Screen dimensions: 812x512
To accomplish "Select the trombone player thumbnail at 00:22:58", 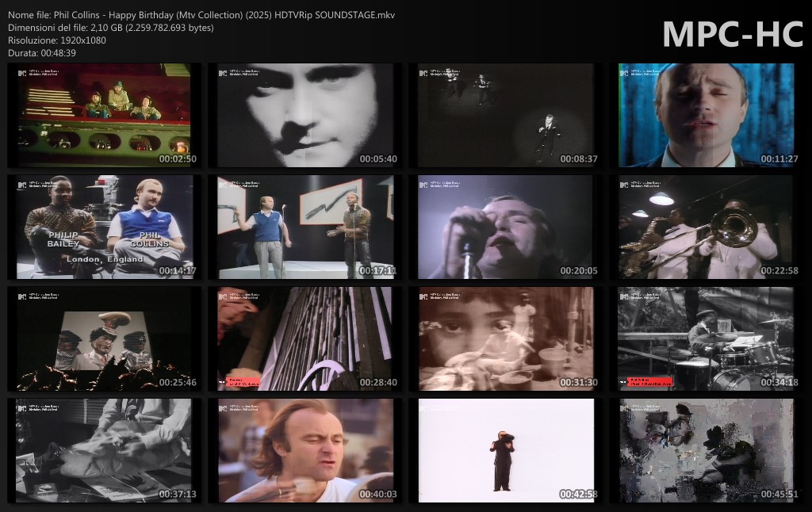I will coord(706,227).
